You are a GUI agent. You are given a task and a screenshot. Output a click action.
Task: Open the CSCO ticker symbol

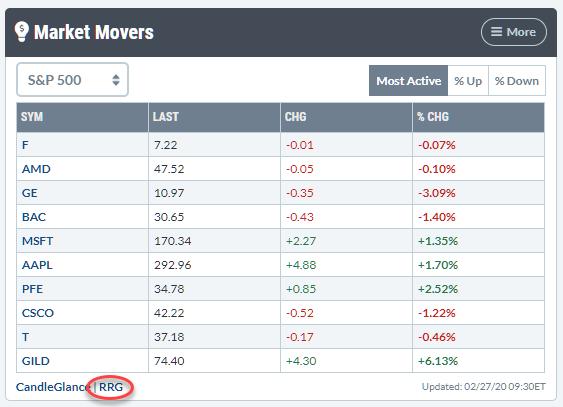(38, 313)
